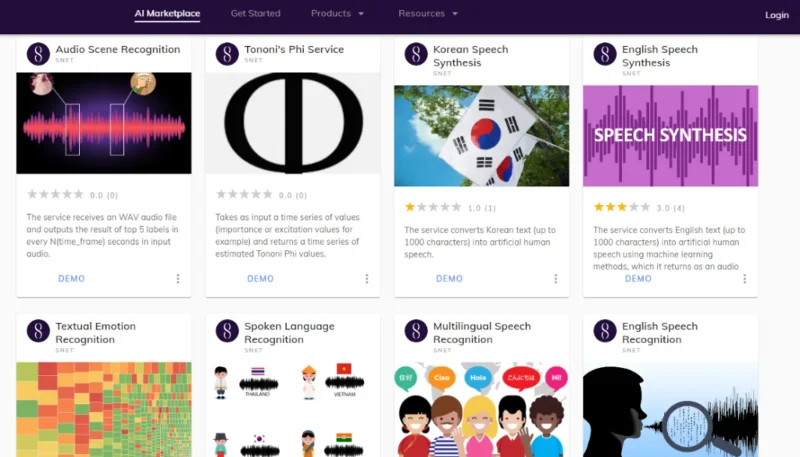Click star rating on Audio Scene Recognition

55,194
